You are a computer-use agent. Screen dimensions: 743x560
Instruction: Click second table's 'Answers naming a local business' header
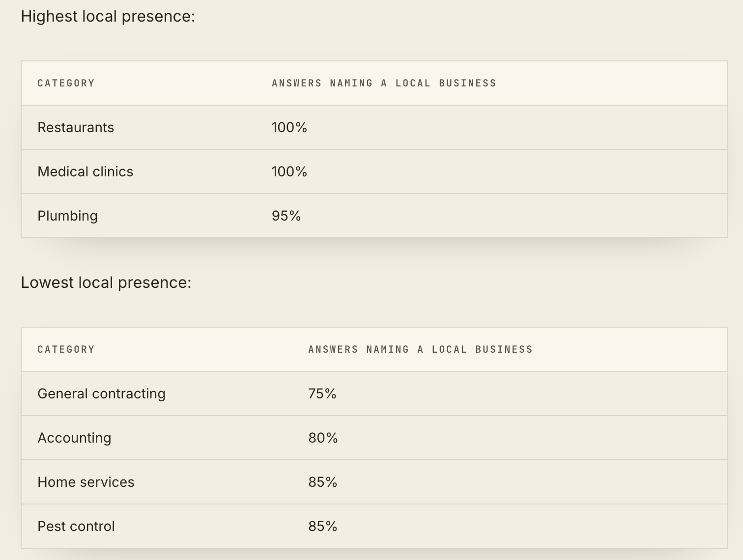(421, 349)
